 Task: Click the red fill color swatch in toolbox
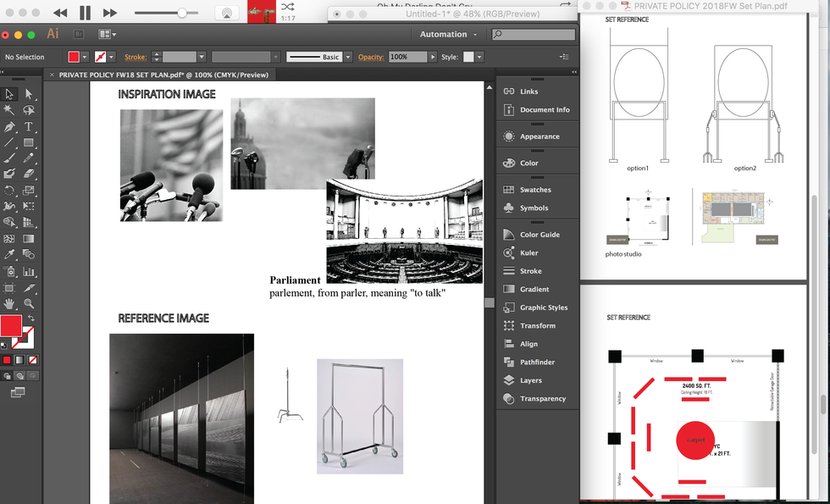coord(11,326)
